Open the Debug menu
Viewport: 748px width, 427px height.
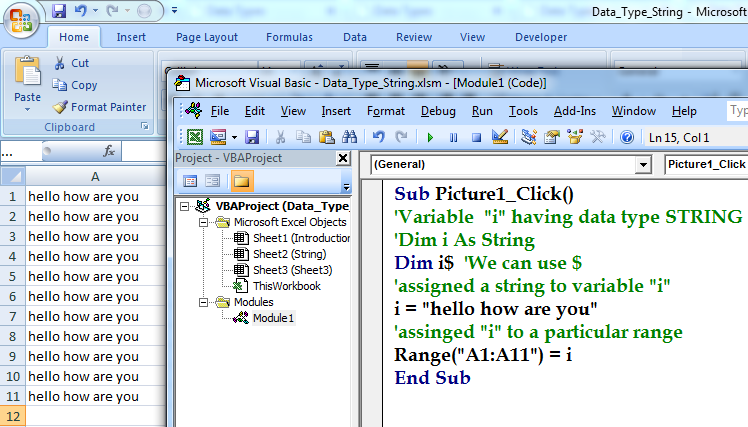pyautogui.click(x=438, y=111)
